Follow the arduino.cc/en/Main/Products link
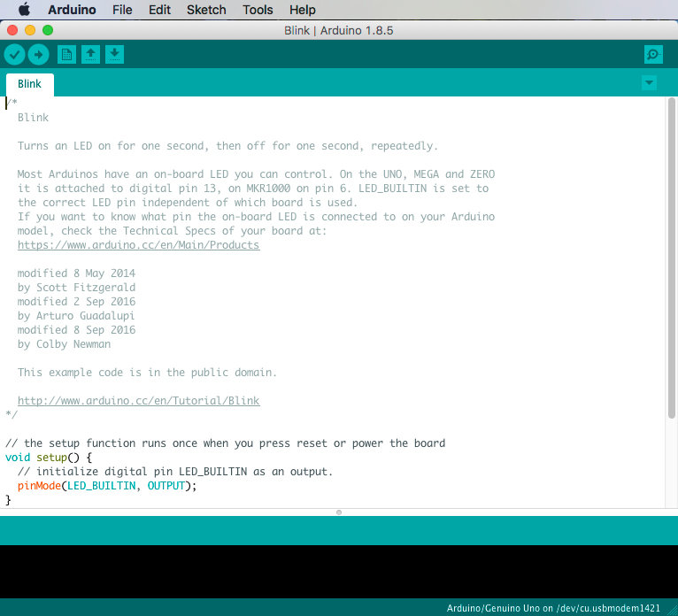This screenshot has height=616, width=678. pyautogui.click(x=138, y=245)
